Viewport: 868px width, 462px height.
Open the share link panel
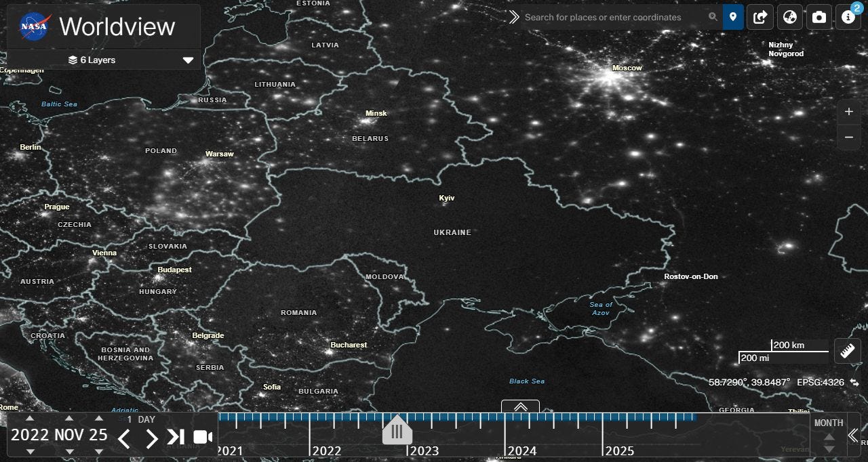click(x=760, y=17)
